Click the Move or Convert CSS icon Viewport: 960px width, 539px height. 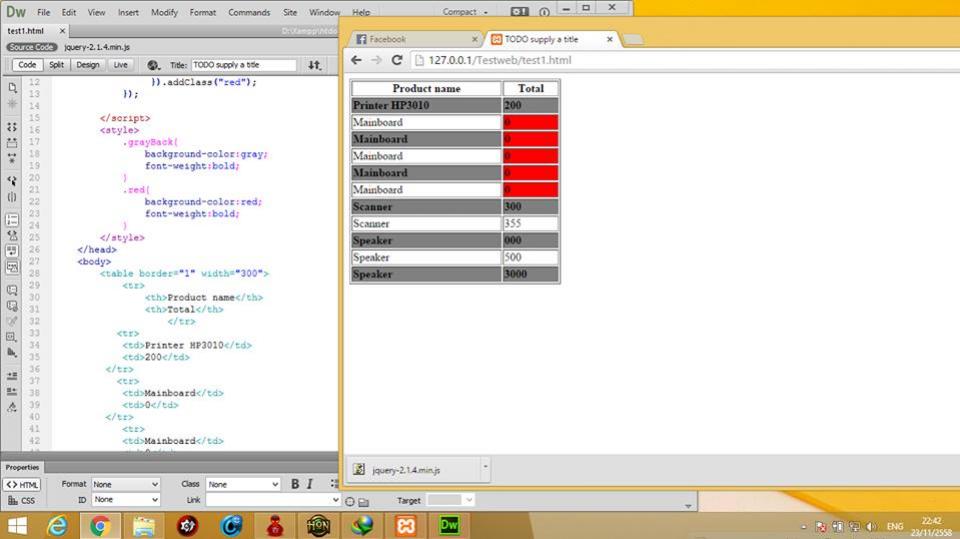pyautogui.click(x=12, y=353)
